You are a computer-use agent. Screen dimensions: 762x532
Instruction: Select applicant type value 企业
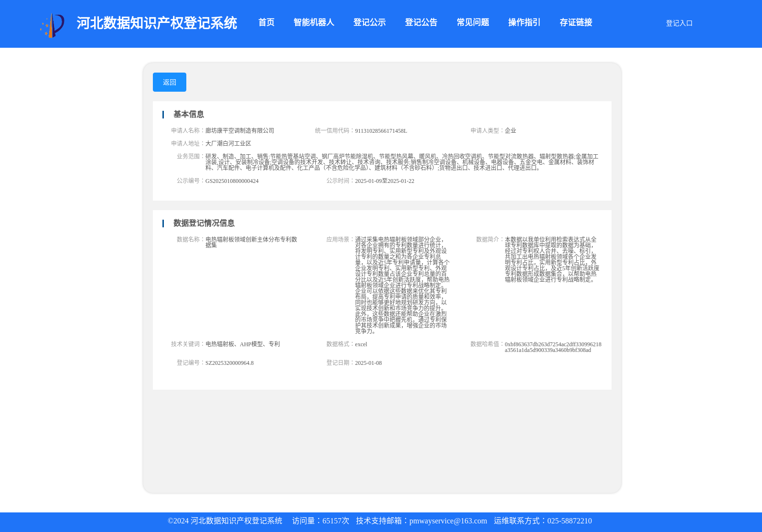click(x=510, y=130)
